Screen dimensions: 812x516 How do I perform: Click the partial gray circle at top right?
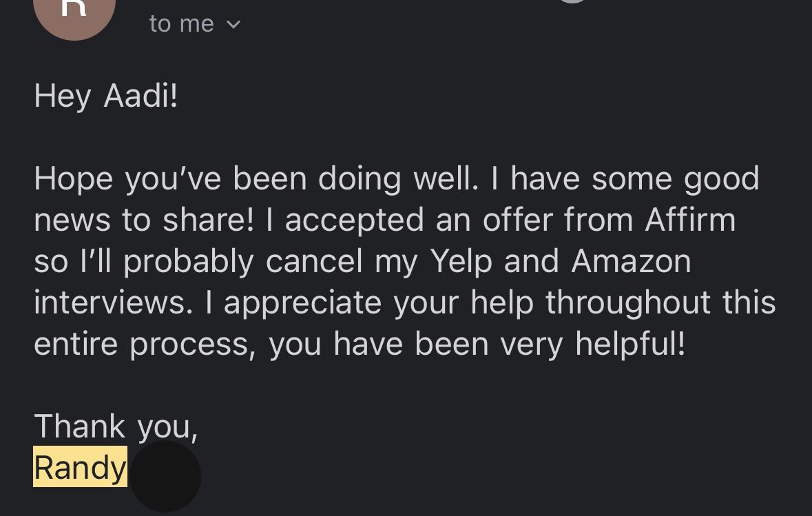coord(570,3)
